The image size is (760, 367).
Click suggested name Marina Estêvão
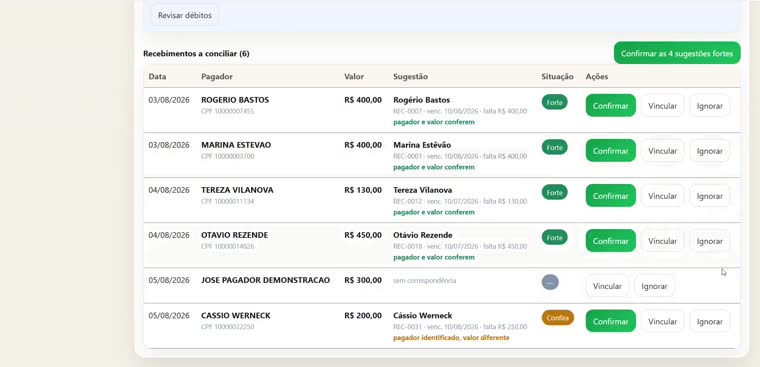click(422, 145)
